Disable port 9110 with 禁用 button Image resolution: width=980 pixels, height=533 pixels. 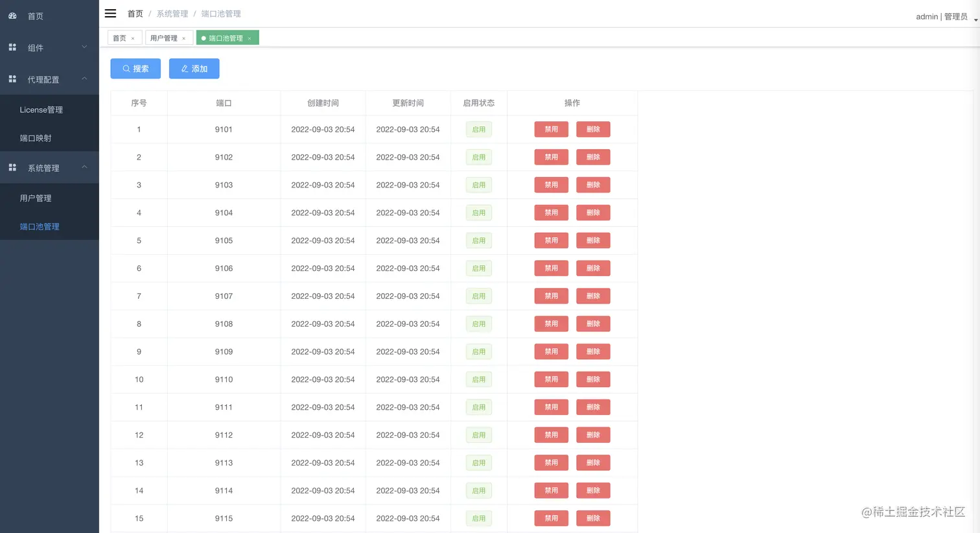[551, 379]
